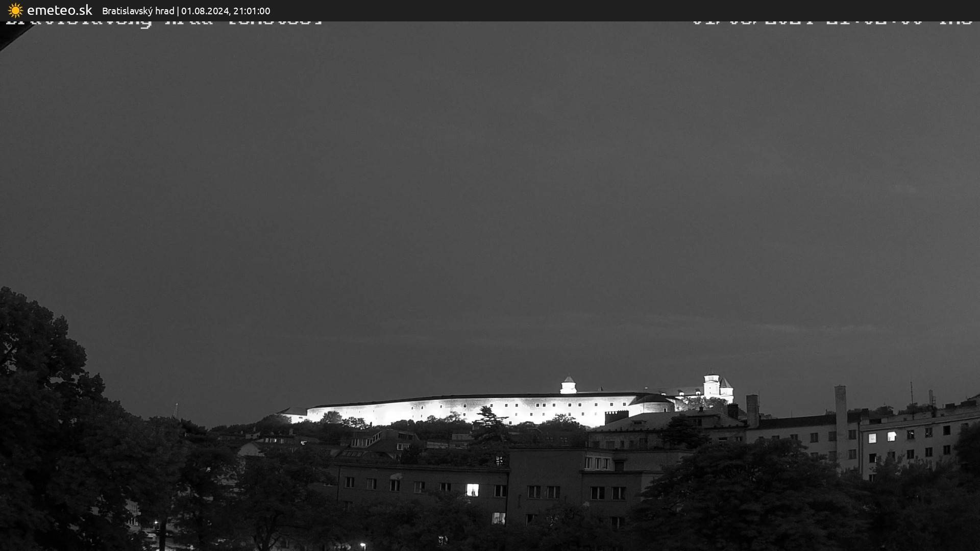Click the Bratislavský hrad caption title
The image size is (980, 551).
(x=138, y=11)
